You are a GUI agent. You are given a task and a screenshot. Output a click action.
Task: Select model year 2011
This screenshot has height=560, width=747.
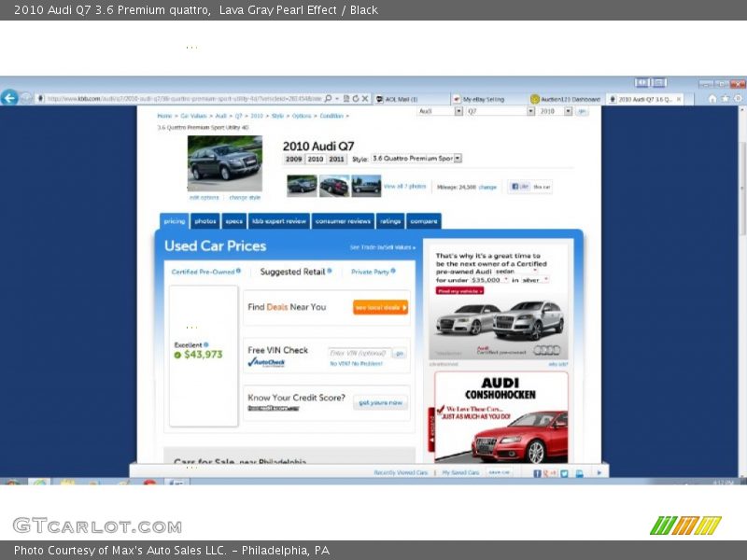336,159
